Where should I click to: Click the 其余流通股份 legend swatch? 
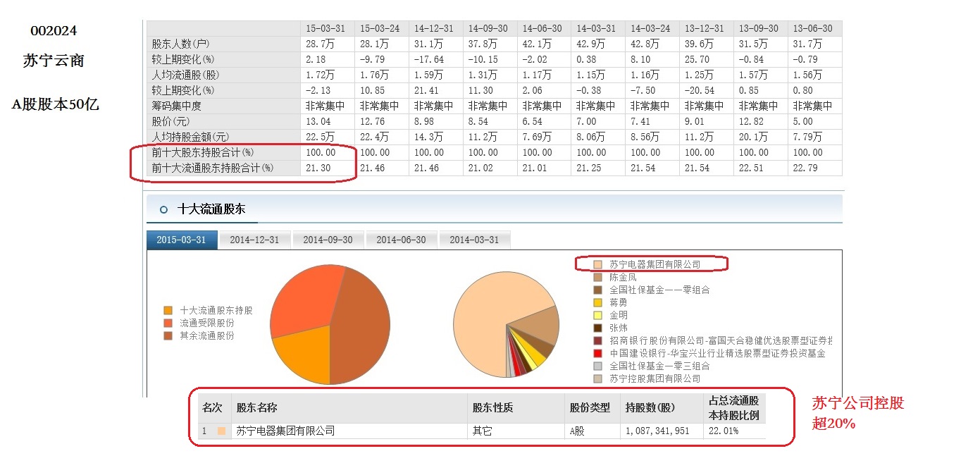point(168,335)
